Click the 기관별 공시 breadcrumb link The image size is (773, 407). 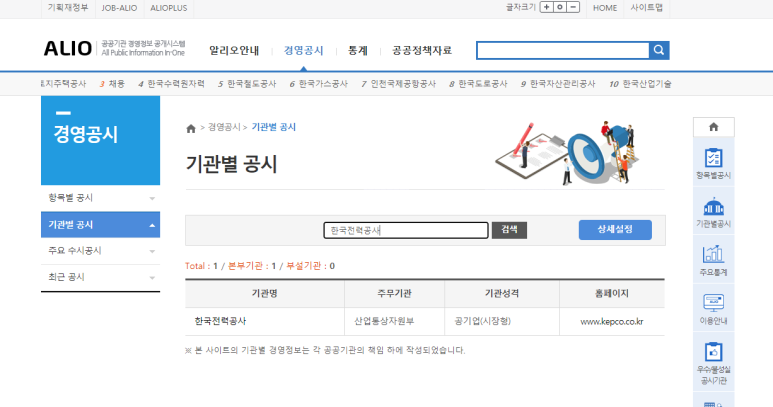click(274, 127)
